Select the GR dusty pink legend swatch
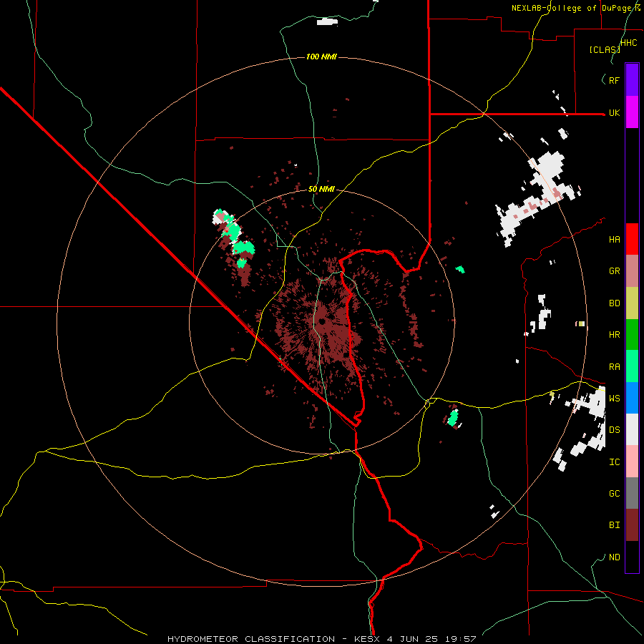The image size is (644, 644). tap(632, 271)
